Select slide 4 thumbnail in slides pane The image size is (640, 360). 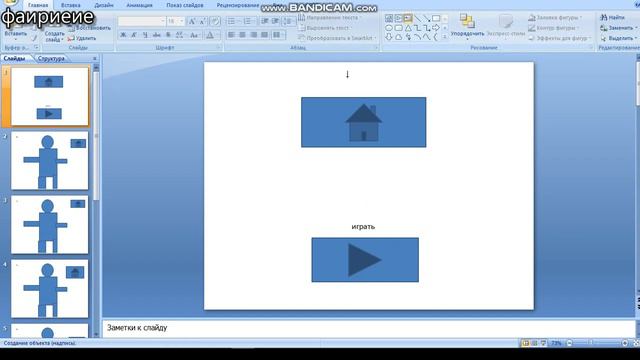coord(49,289)
